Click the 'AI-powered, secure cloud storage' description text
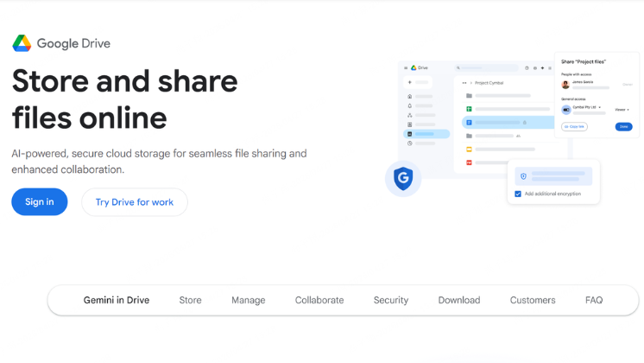Viewport: 644px width, 363px height. click(159, 161)
